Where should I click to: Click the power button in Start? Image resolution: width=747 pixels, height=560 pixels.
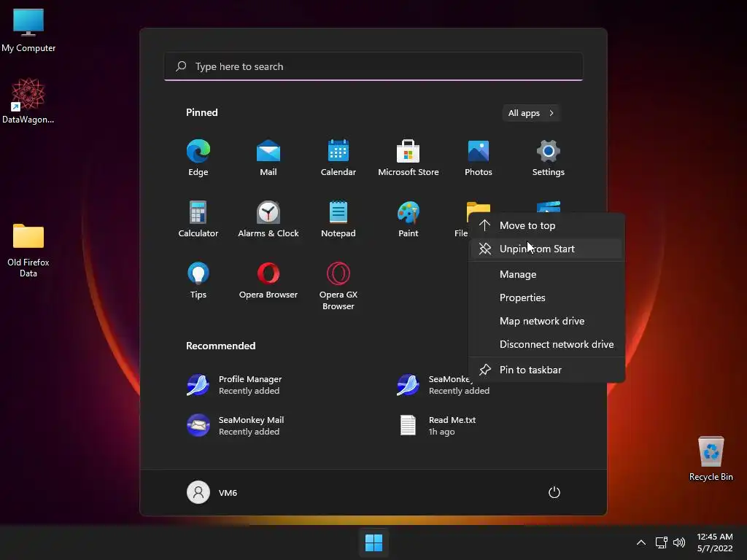click(x=554, y=492)
